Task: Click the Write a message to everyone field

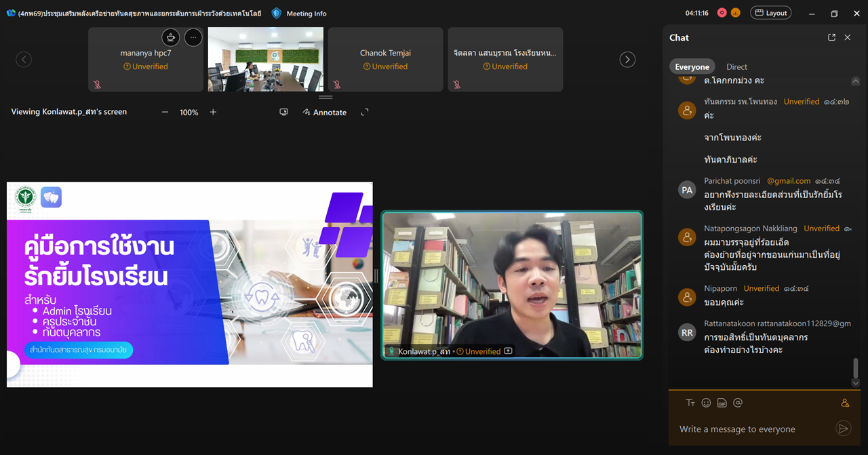Action: 753,429
